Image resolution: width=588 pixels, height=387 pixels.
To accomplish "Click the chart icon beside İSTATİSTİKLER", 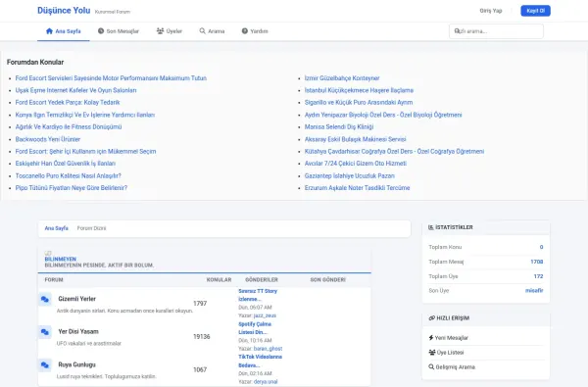I will pos(431,227).
